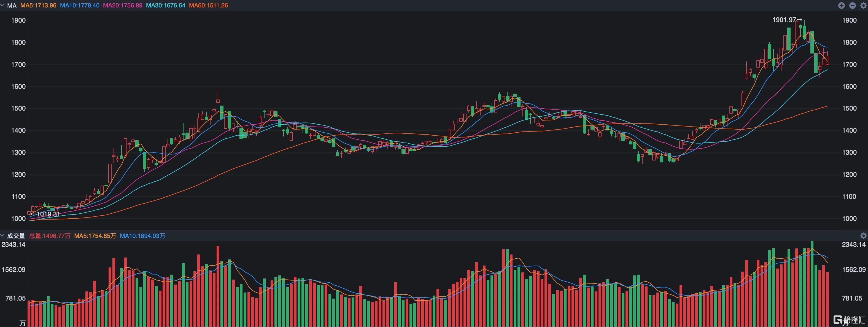Click the 万 unit label on volume axis
Viewport: 868px width, 327px height.
click(22, 323)
